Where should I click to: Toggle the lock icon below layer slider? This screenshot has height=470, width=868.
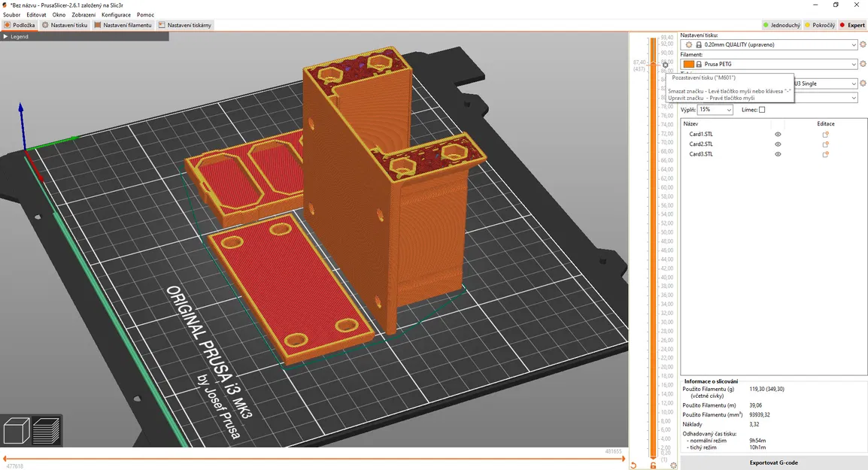653,465
